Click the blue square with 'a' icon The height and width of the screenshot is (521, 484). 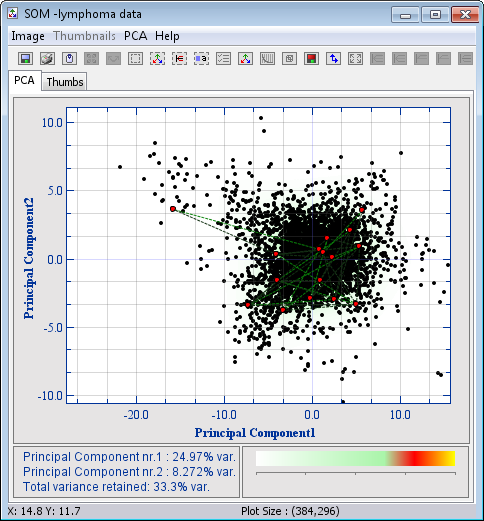click(x=201, y=59)
